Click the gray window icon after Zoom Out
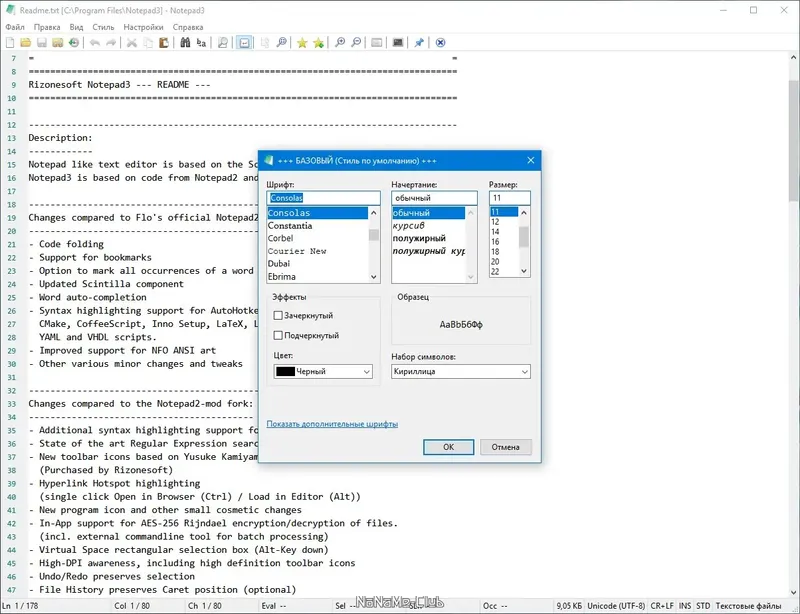This screenshot has width=800, height=614. click(x=377, y=43)
